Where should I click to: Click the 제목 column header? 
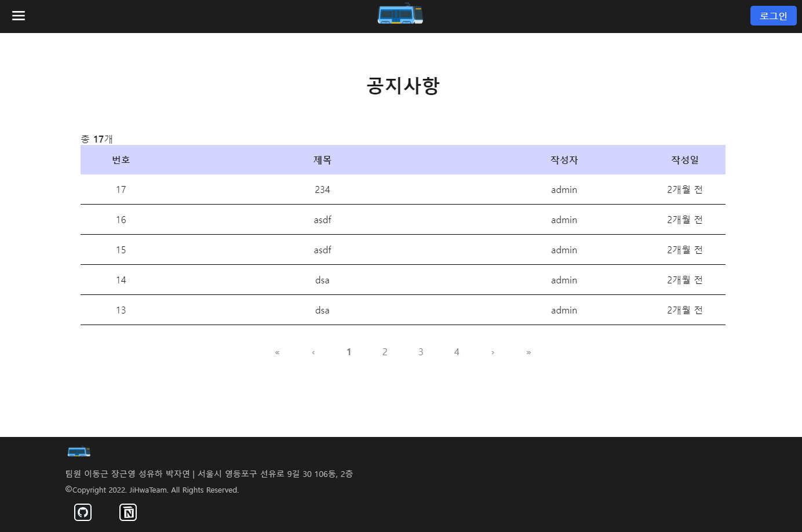click(x=322, y=160)
